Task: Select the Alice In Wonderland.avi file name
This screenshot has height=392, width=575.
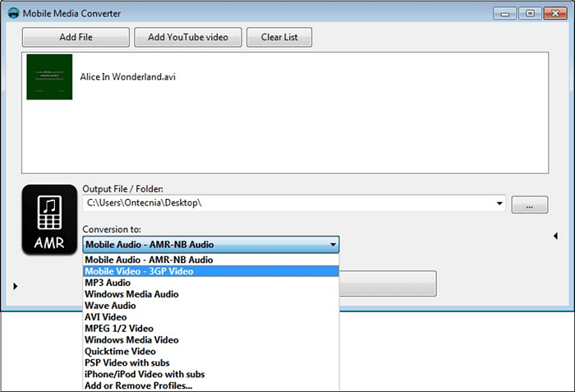Action: pyautogui.click(x=127, y=76)
